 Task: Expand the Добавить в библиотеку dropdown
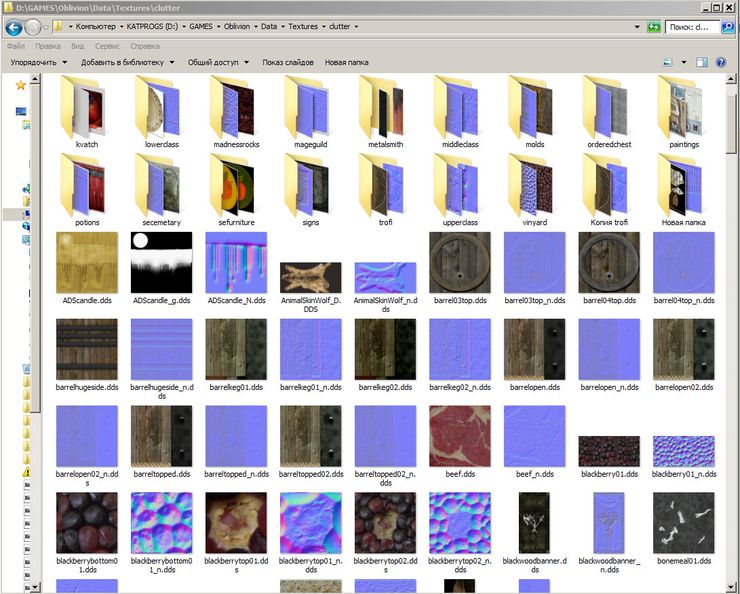pos(127,62)
